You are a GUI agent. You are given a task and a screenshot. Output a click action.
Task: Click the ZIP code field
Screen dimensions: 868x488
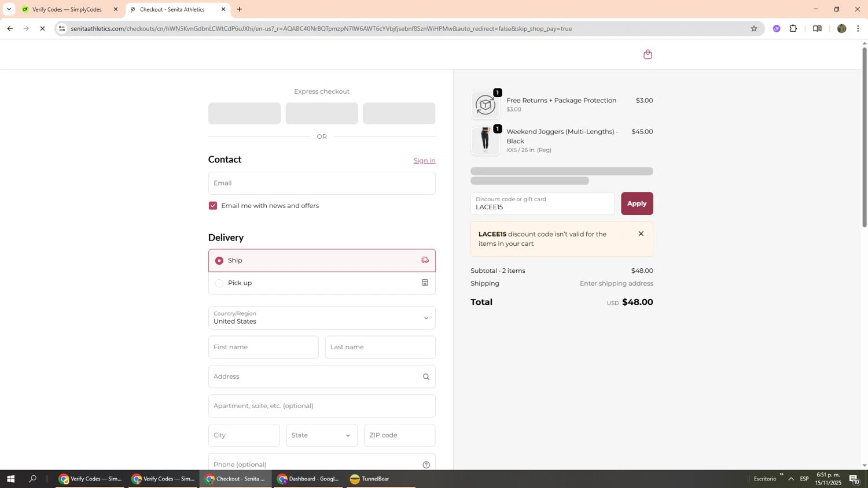tap(399, 435)
